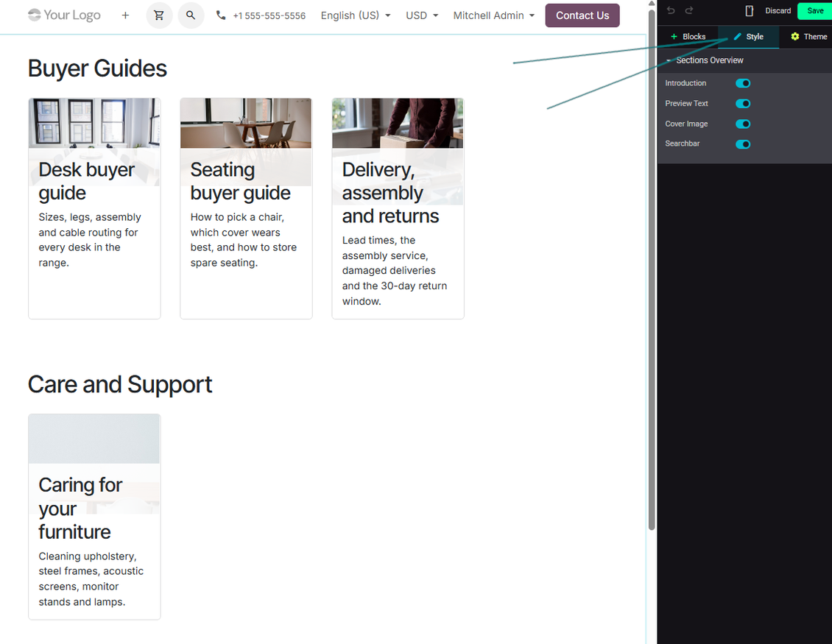This screenshot has height=644, width=832.
Task: Disable the Searchbar switch
Action: coord(743,144)
